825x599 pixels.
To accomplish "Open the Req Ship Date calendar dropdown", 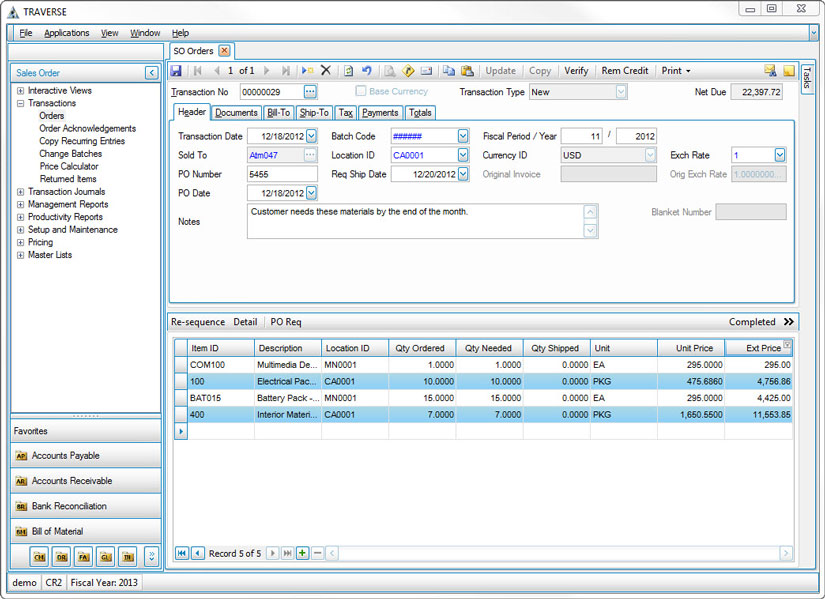I will coord(463,174).
